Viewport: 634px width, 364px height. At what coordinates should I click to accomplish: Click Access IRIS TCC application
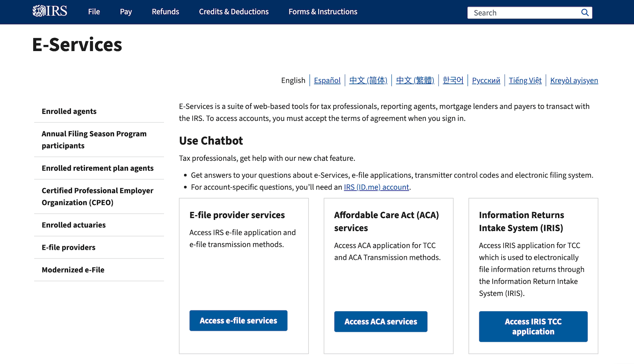click(533, 327)
